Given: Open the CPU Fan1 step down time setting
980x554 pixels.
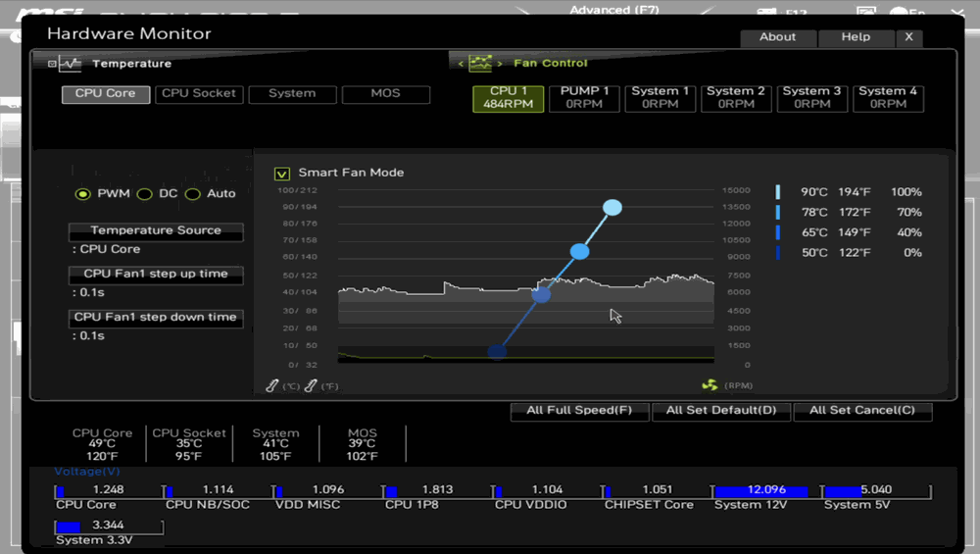Looking at the screenshot, I should pos(156,318).
